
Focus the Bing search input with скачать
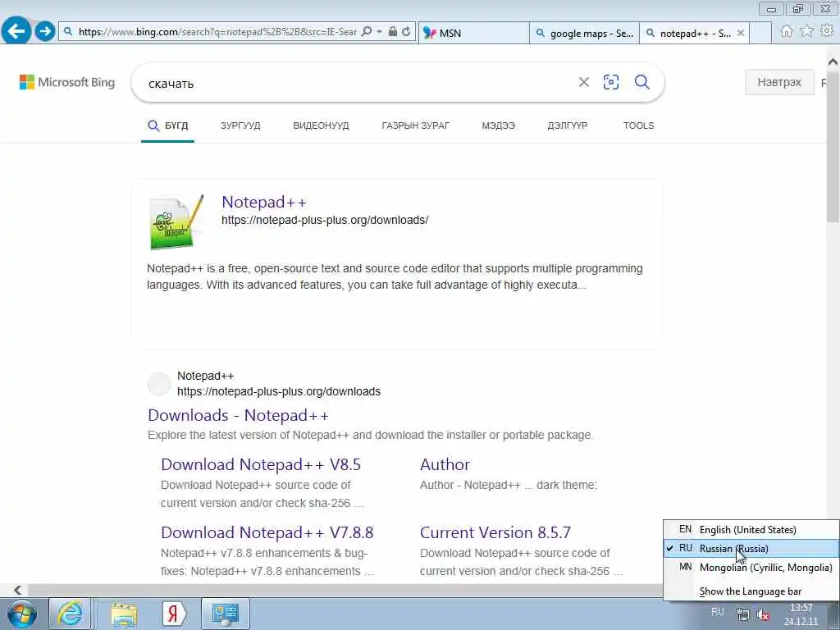(354, 83)
